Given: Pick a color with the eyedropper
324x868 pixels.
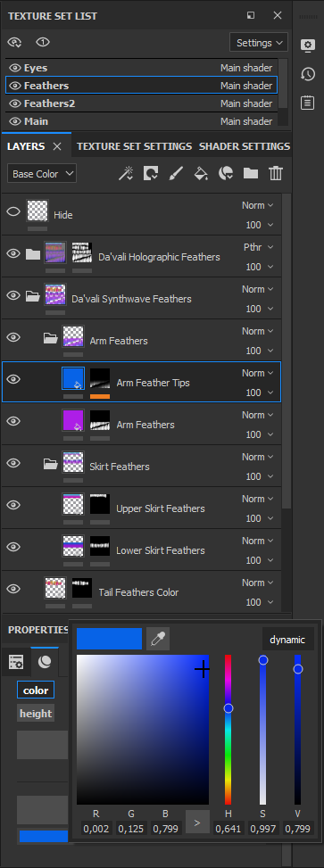Looking at the screenshot, I should tap(158, 640).
